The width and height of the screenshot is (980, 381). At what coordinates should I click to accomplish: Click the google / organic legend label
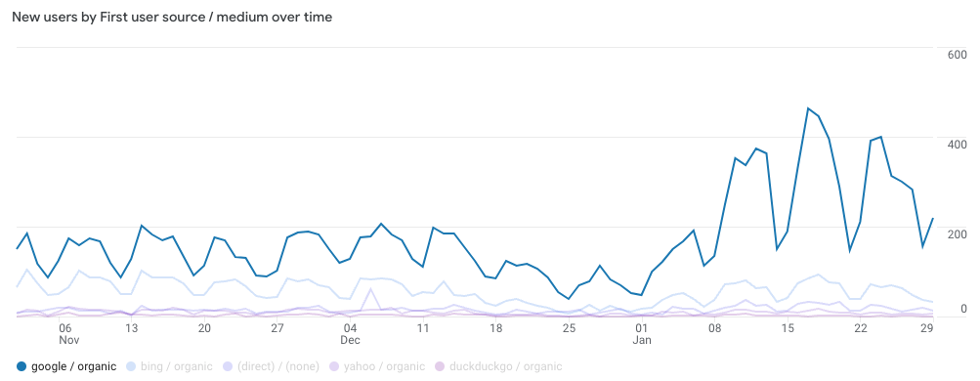click(73, 366)
